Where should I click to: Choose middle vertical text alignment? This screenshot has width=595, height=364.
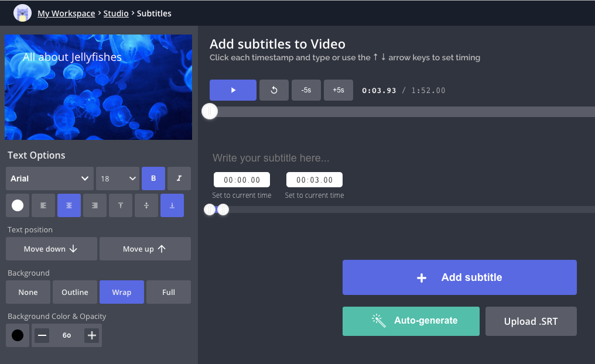point(146,205)
